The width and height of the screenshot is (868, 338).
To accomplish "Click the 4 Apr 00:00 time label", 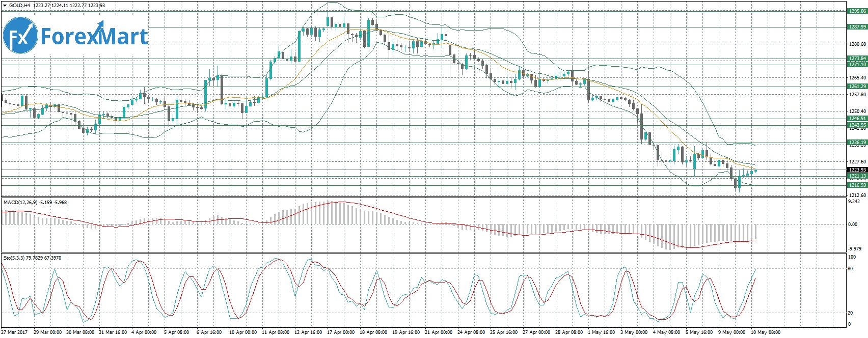I will [x=144, y=332].
